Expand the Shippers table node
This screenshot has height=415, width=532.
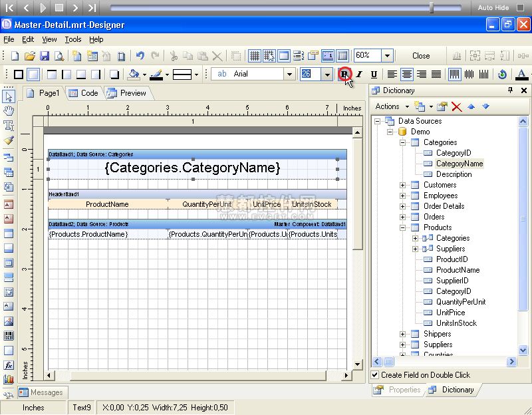(402, 334)
